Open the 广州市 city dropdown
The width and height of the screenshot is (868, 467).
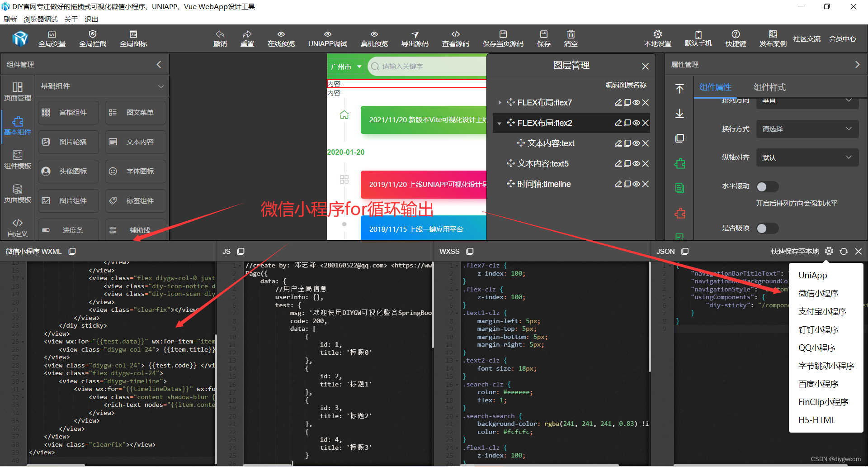346,67
